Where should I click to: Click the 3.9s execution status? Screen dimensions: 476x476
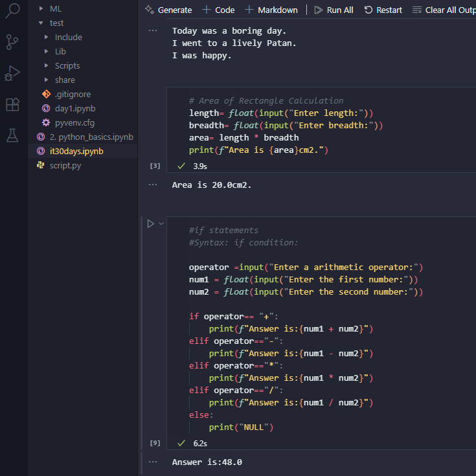tap(200, 166)
